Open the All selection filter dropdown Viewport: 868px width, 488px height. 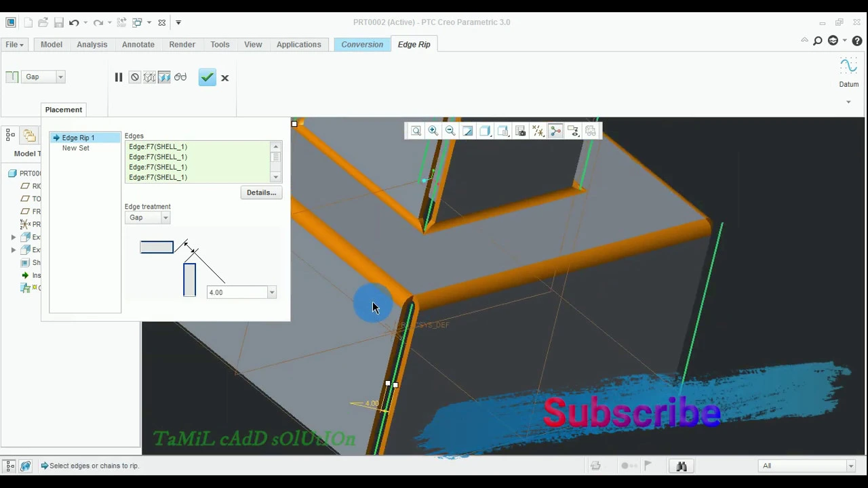tap(807, 466)
